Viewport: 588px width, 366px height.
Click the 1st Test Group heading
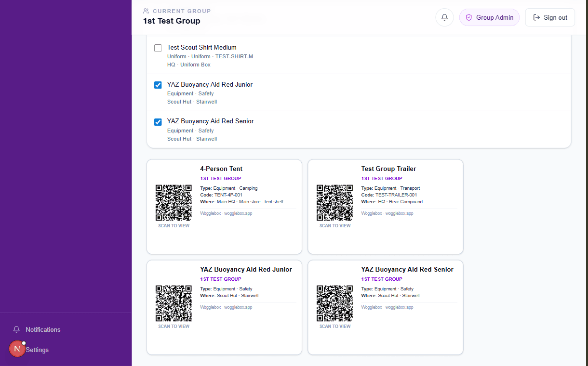coord(172,21)
